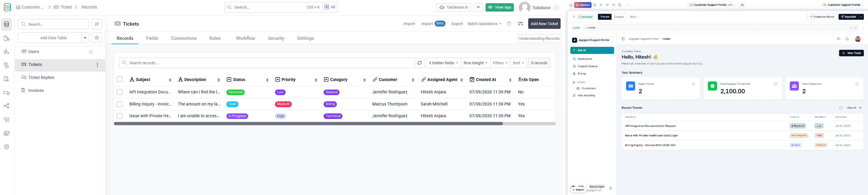The width and height of the screenshot is (868, 195).
Task: Open /home preview in new window icon
Action: coord(855,28)
